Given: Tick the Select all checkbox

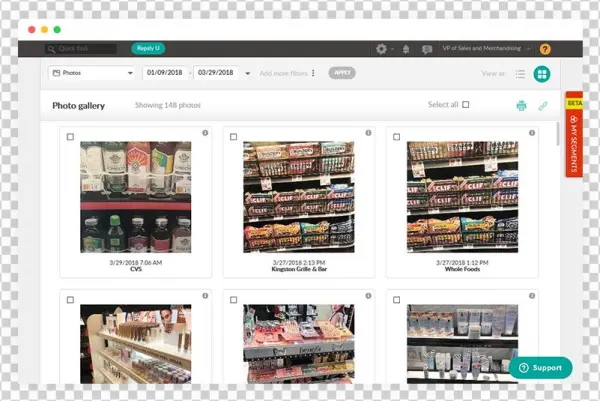Looking at the screenshot, I should click(x=466, y=104).
